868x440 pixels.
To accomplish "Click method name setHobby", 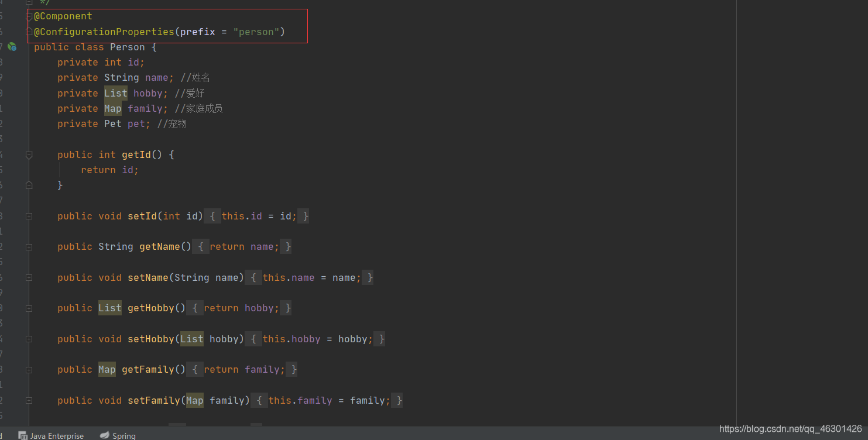I will point(151,339).
